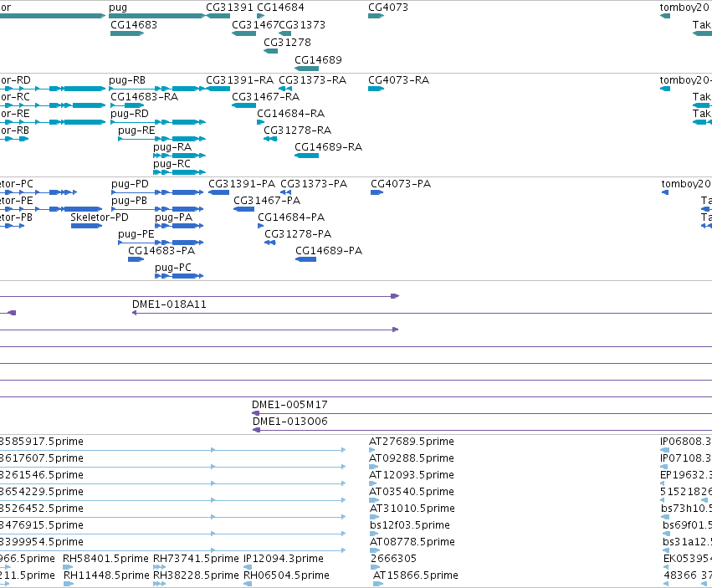Viewport: 712px width, 588px height.
Task: Select the RH11448.5prime EST label
Action: coord(106,575)
